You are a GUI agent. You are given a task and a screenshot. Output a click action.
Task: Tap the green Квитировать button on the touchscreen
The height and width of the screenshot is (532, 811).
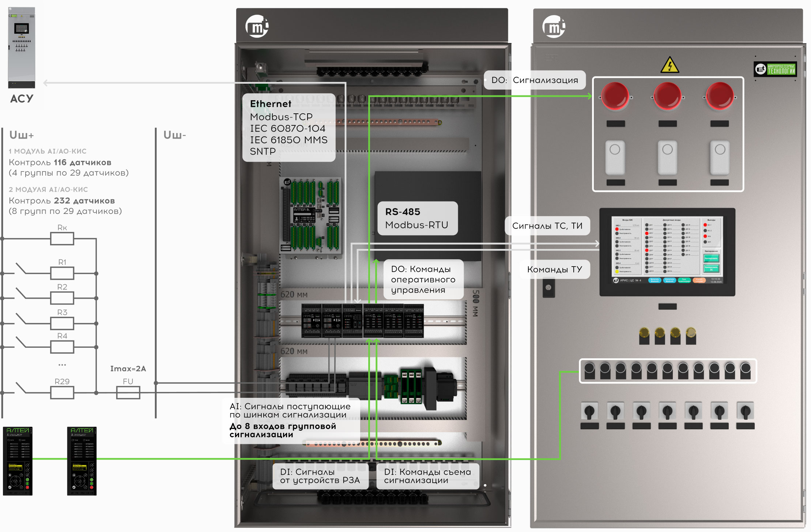711,259
